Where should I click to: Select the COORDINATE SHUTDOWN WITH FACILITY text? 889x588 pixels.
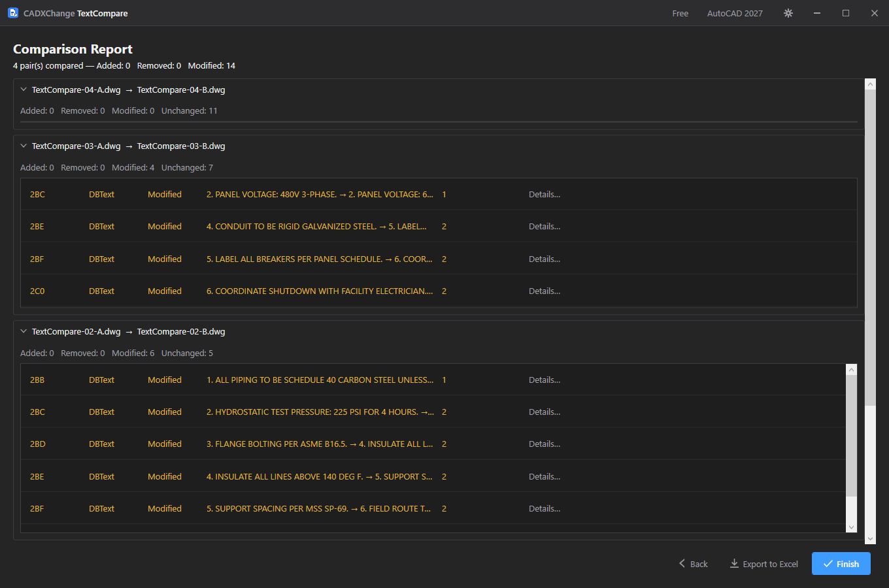320,291
